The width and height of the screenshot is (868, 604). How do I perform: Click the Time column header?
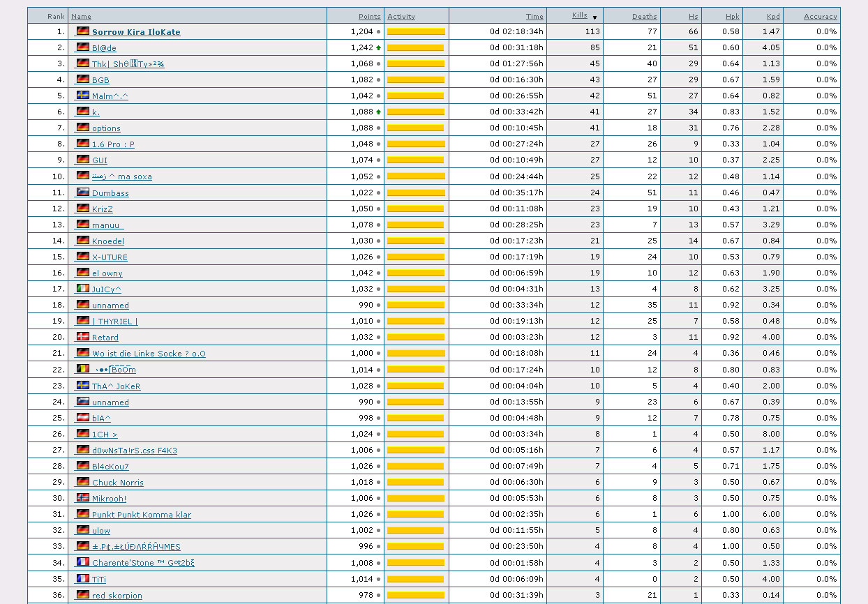[534, 17]
